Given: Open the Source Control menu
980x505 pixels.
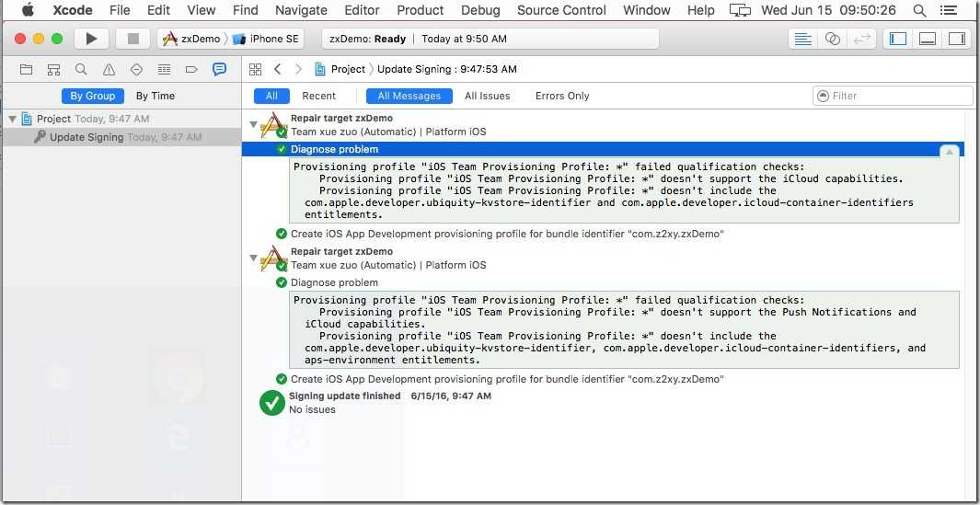Looking at the screenshot, I should 561,10.
